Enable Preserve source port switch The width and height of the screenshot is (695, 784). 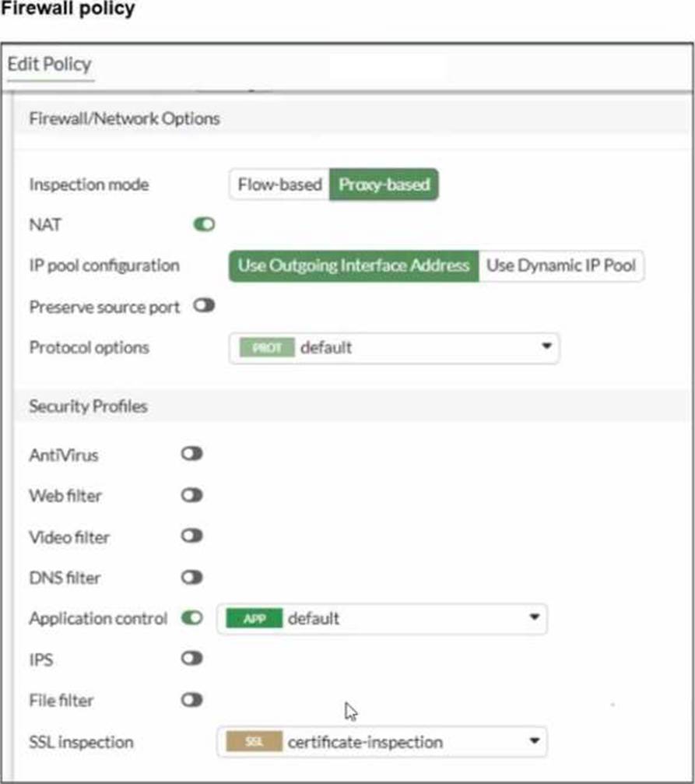205,307
